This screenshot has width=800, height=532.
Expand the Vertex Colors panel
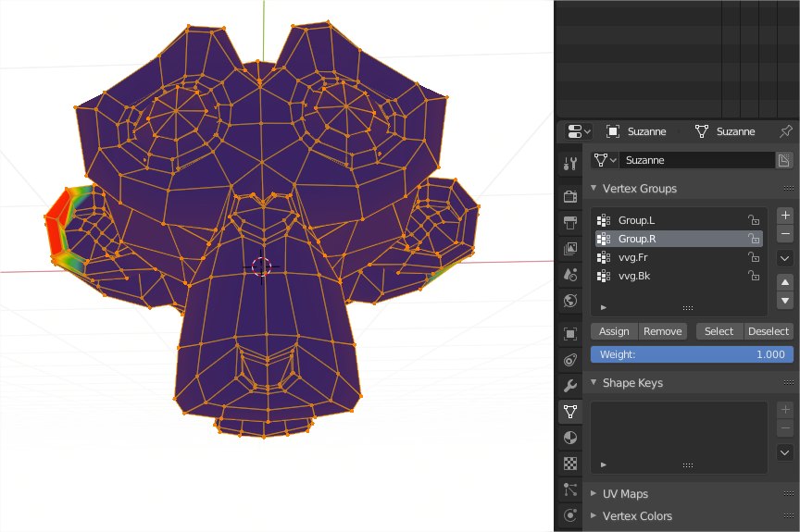[594, 515]
